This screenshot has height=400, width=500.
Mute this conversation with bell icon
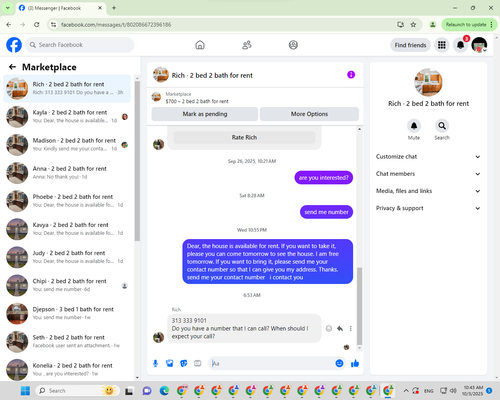pos(414,126)
